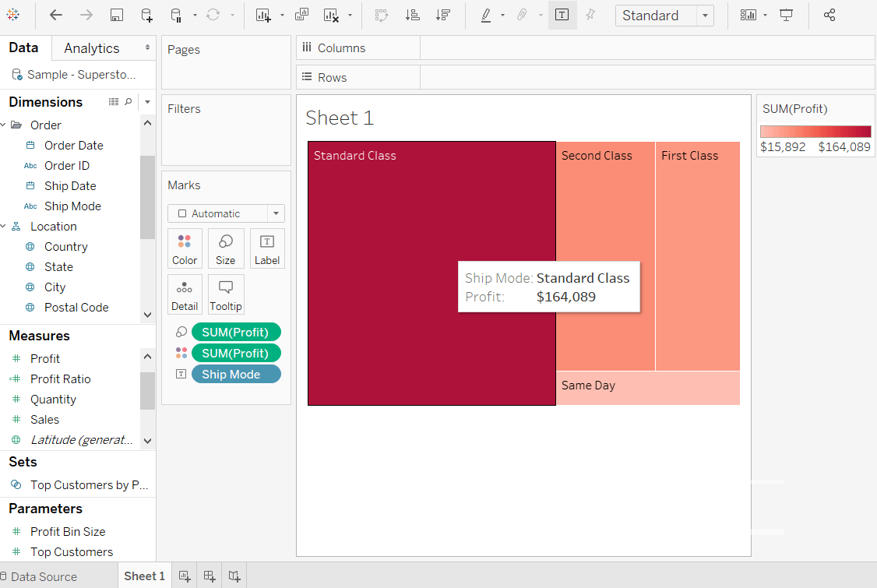The image size is (877, 588).
Task: Collapse the Location hierarchy
Action: [x=3, y=226]
